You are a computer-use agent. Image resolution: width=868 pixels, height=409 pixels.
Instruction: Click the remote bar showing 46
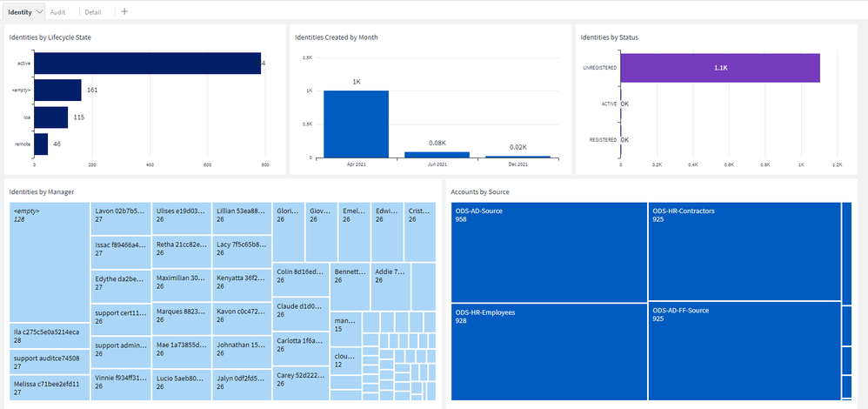[x=41, y=144]
